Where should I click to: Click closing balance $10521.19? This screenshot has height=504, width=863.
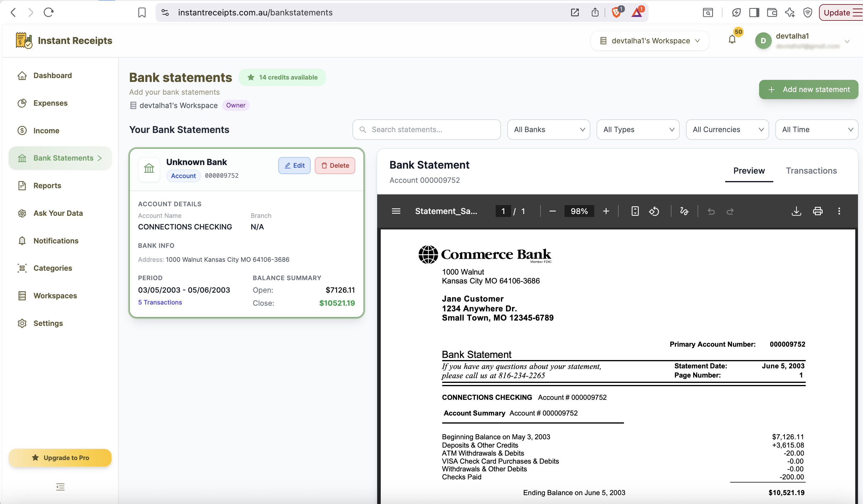tap(337, 303)
